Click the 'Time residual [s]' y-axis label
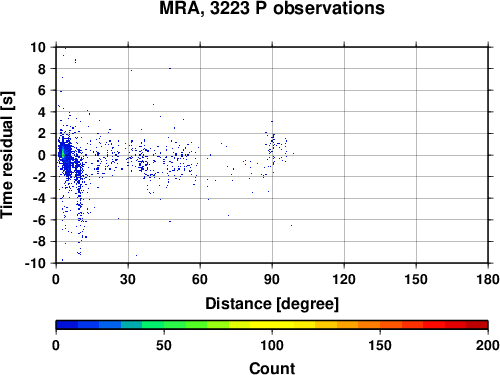This screenshot has width=500, height=375. (8, 155)
